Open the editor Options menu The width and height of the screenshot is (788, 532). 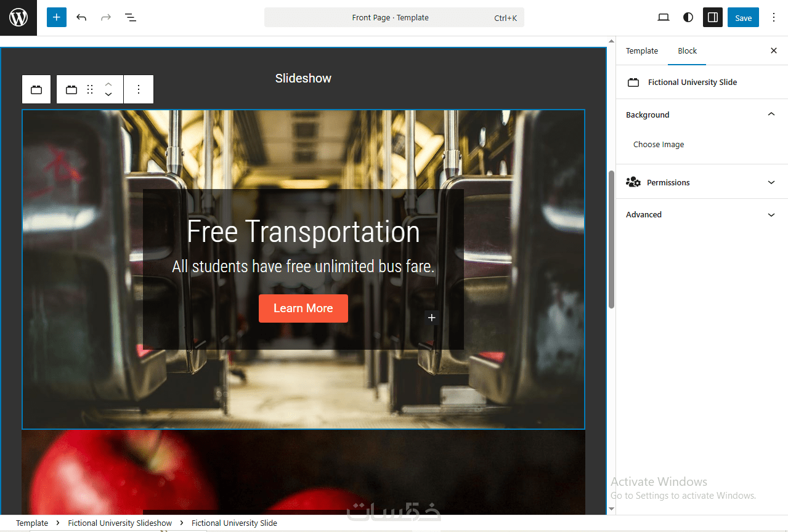(774, 17)
